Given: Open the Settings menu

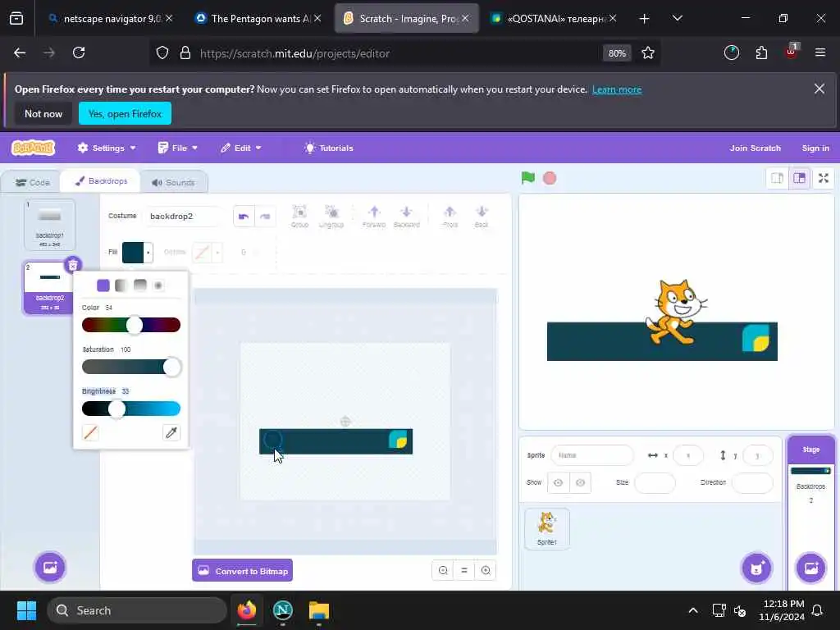Looking at the screenshot, I should (x=107, y=148).
